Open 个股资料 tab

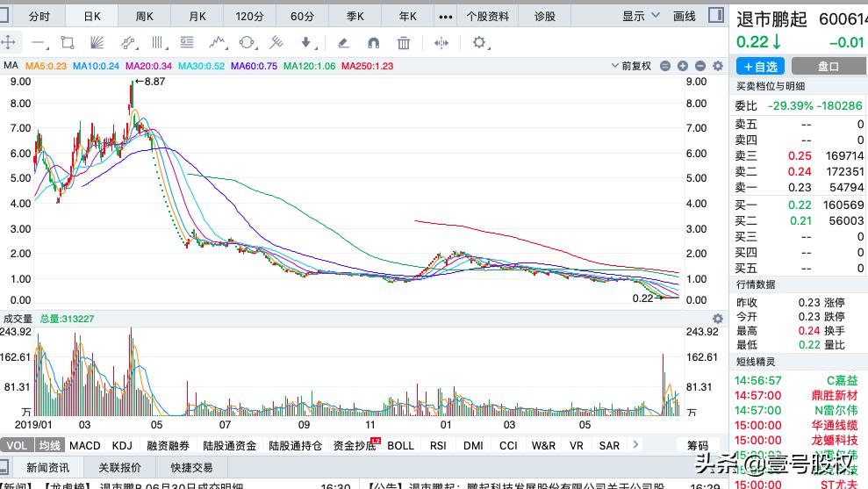coord(487,17)
